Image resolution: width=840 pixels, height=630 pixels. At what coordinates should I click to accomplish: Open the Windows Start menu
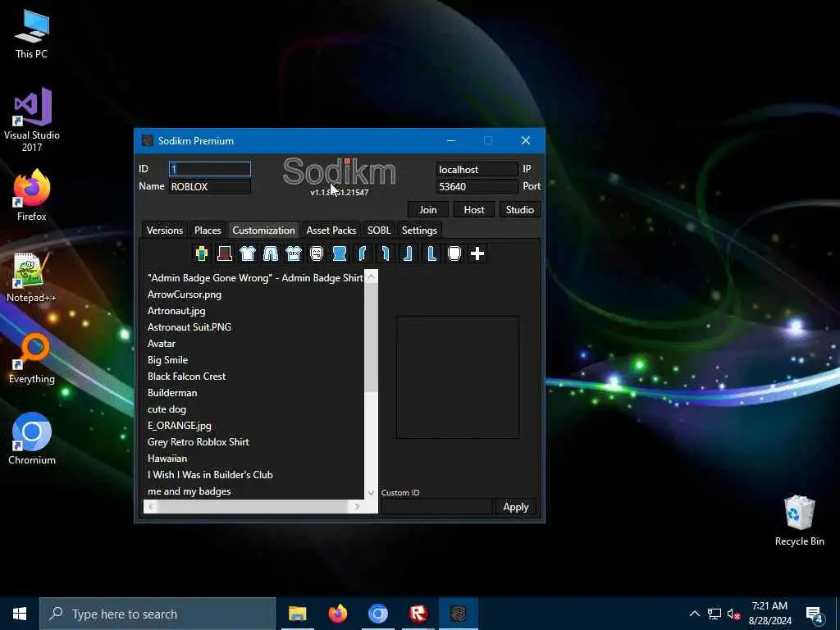tap(20, 614)
